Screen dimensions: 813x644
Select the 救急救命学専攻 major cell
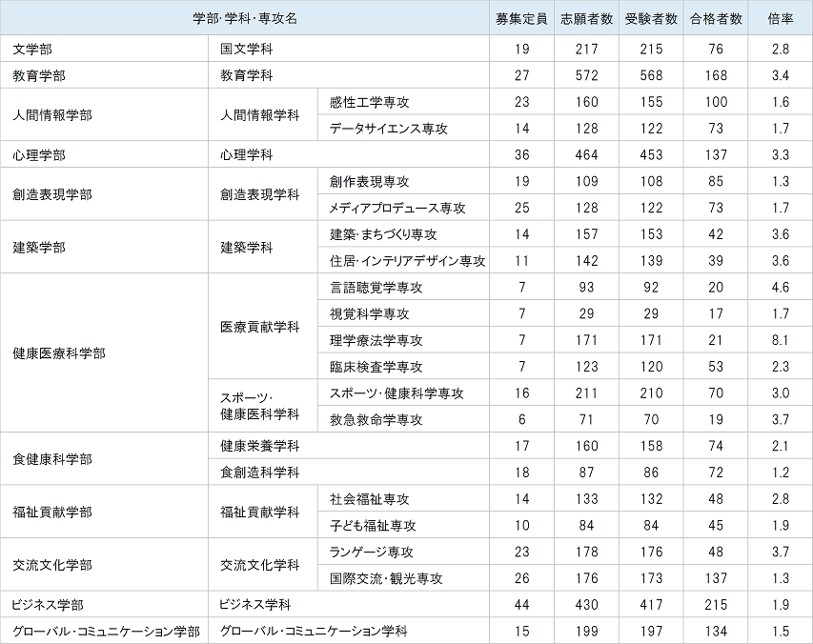tap(376, 419)
